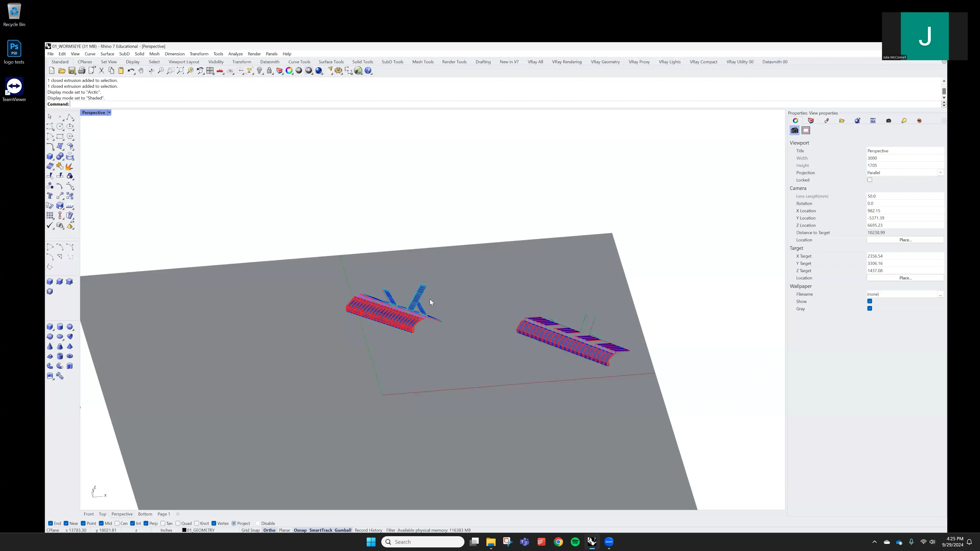Click the Rectangle tool icon
Viewport: 980px width, 551px height.
[60, 136]
